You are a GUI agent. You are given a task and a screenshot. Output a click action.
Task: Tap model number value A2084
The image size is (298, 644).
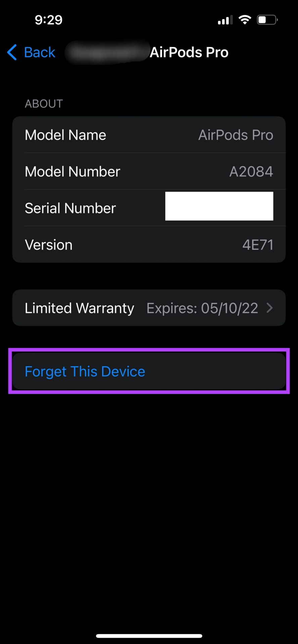251,172
